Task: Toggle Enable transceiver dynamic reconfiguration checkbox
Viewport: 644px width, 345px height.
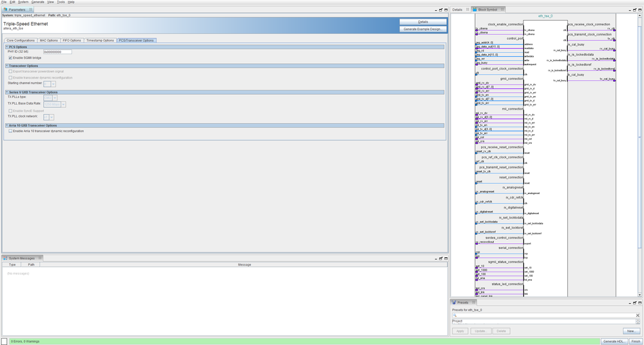Action: (10, 77)
